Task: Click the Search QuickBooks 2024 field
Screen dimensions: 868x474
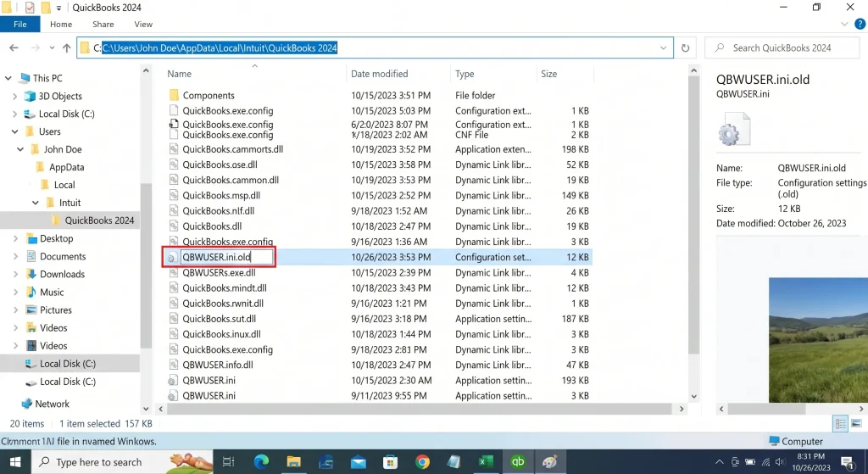Action: 782,48
